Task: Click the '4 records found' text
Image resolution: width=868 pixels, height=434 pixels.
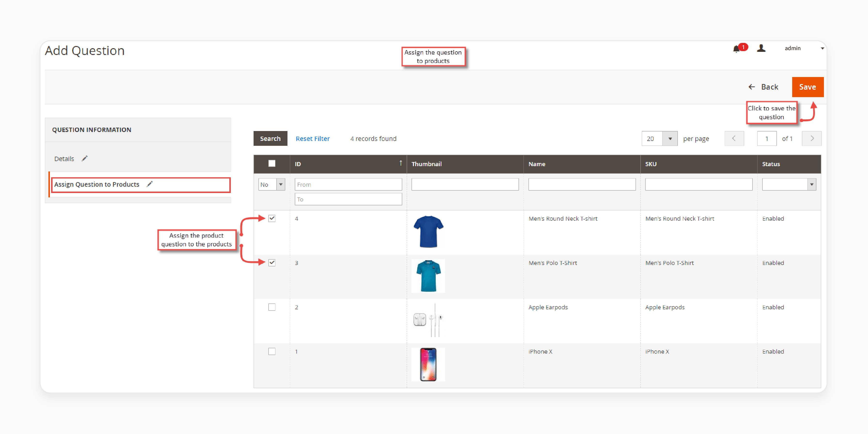Action: [x=373, y=139]
